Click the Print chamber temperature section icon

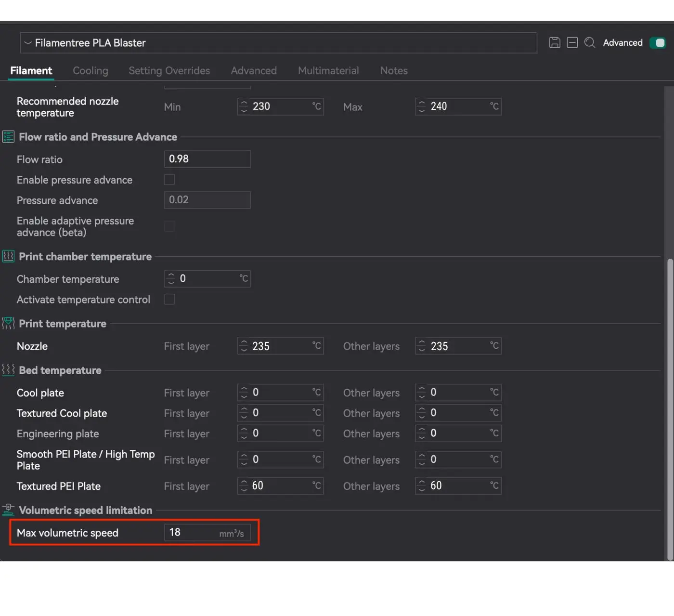coord(8,256)
